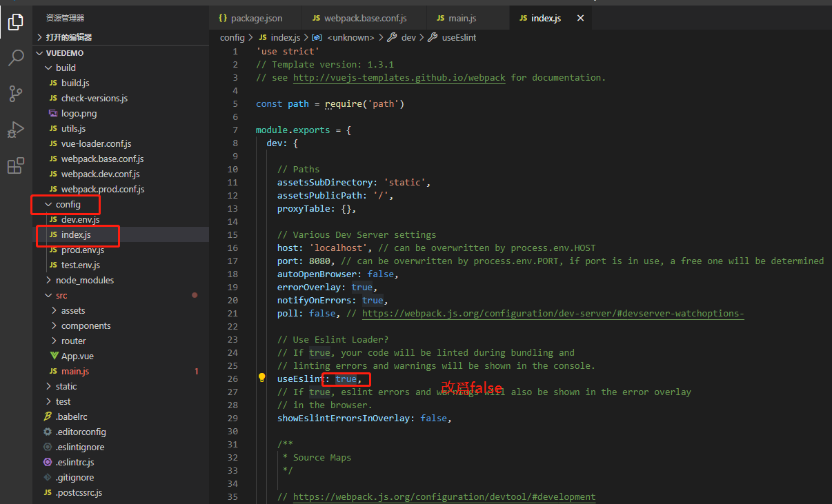
Task: Switch to the webpack.base.conf.js tab
Action: 365,18
